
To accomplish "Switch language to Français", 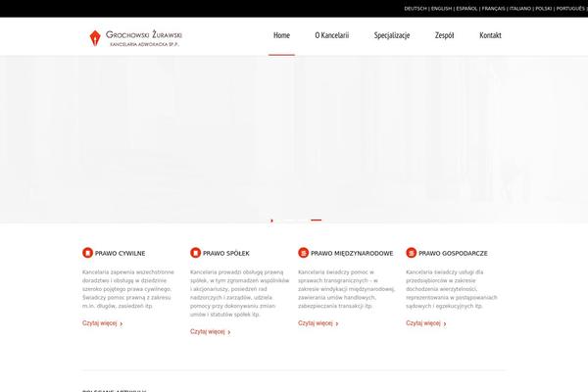I will click(x=493, y=8).
